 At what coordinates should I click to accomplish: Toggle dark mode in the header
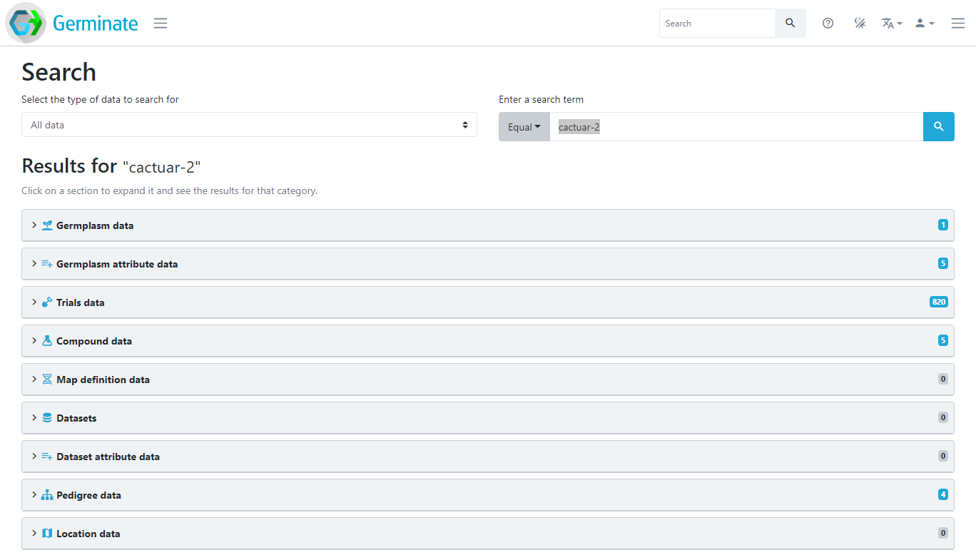860,23
